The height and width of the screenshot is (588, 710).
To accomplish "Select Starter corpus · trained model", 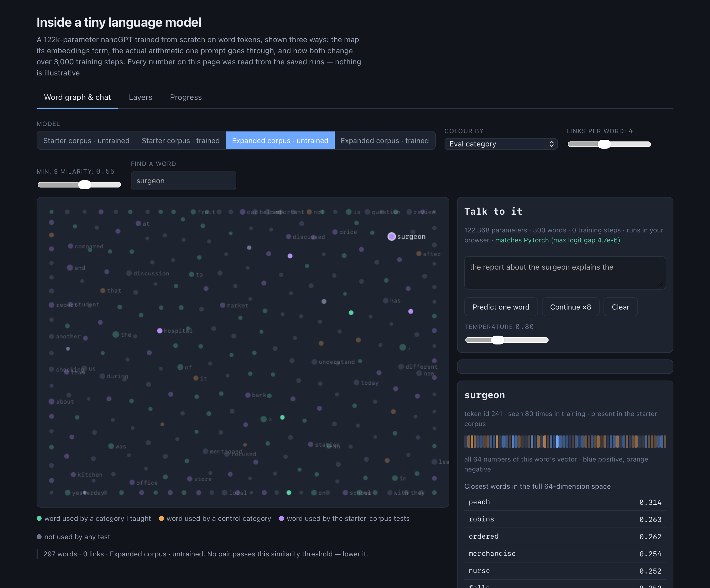I will click(x=181, y=141).
